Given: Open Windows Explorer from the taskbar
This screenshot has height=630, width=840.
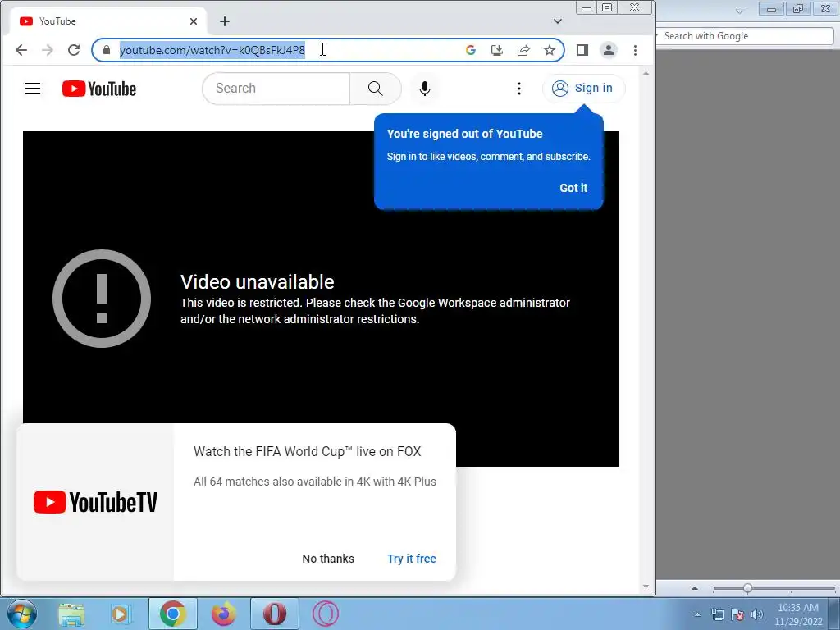Looking at the screenshot, I should tap(71, 614).
